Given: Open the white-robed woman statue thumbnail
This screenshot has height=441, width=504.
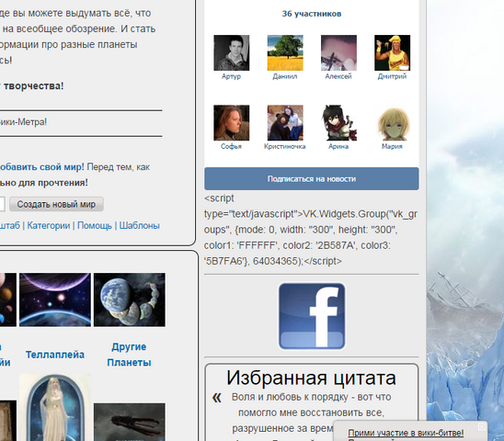Looking at the screenshot, I should (x=55, y=407).
